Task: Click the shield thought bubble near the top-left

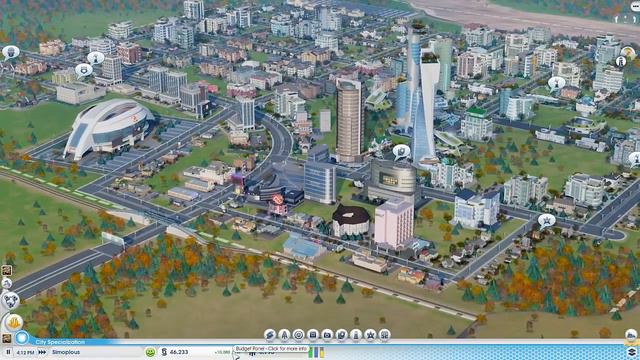Action: point(83,71)
